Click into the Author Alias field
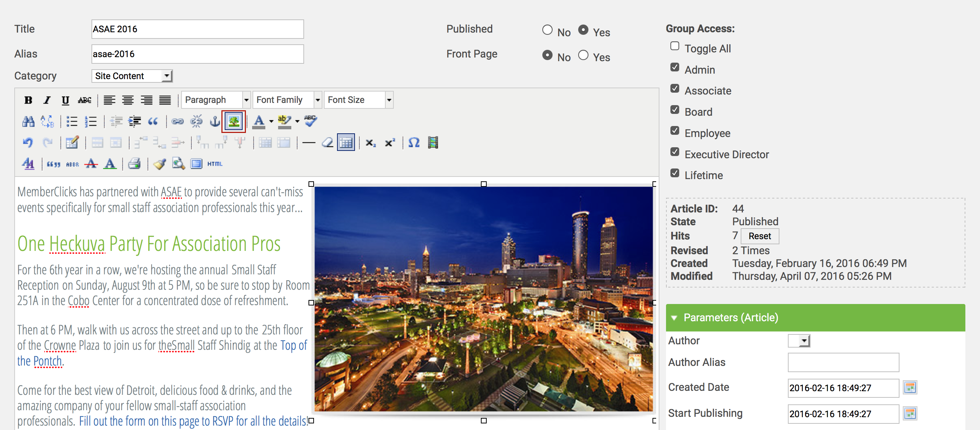The width and height of the screenshot is (980, 430). 843,362
